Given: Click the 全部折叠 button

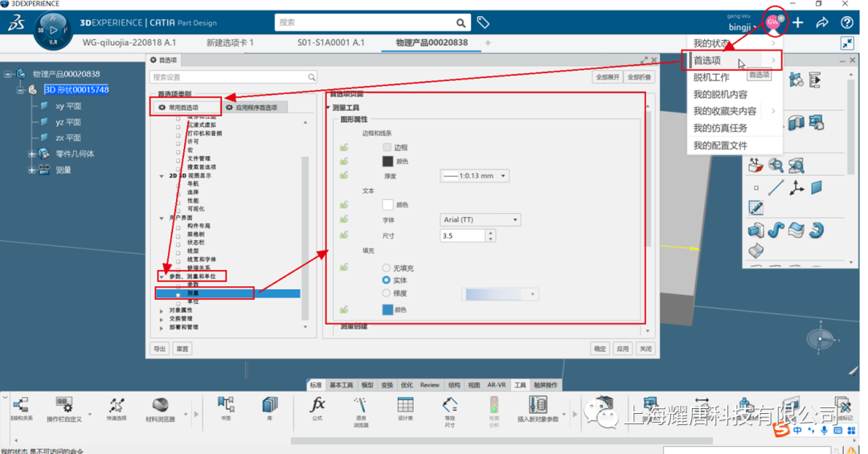Looking at the screenshot, I should [x=640, y=77].
